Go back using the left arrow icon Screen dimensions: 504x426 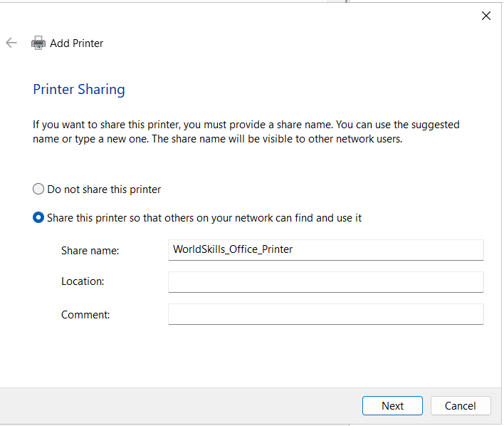point(11,43)
